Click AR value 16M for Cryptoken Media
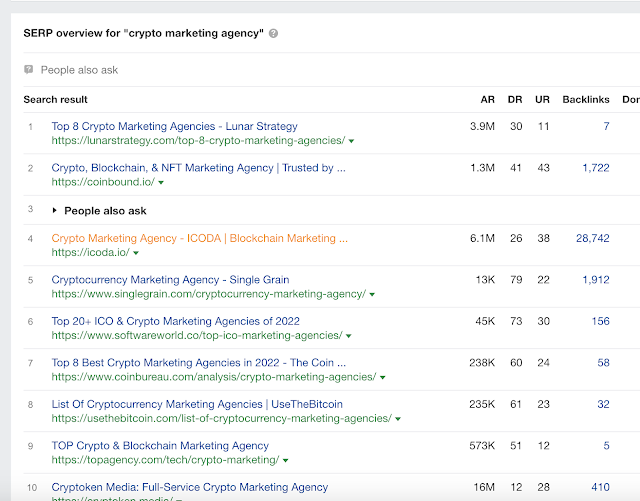The image size is (640, 501). (x=484, y=487)
